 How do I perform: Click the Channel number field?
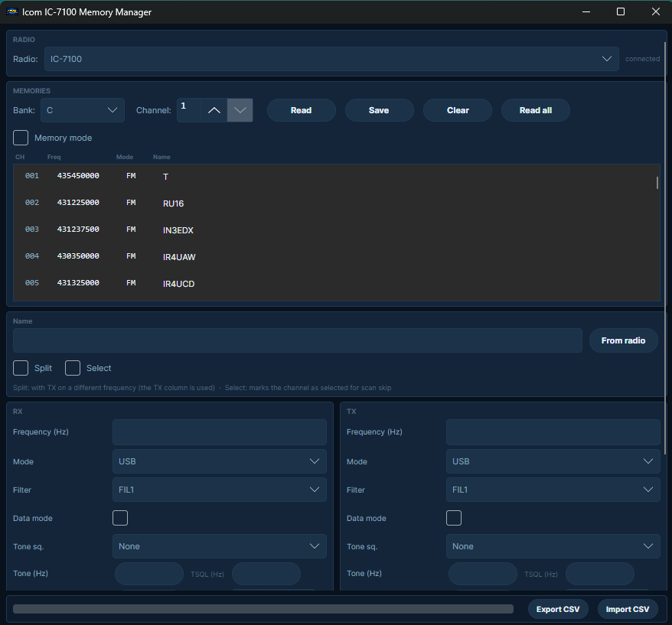189,110
